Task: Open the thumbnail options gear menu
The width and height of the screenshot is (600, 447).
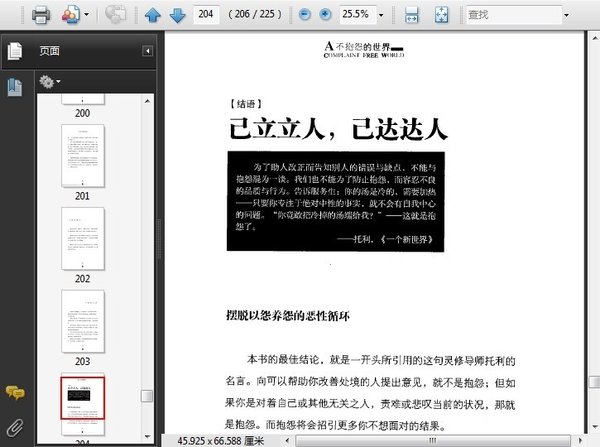Action: [49, 81]
